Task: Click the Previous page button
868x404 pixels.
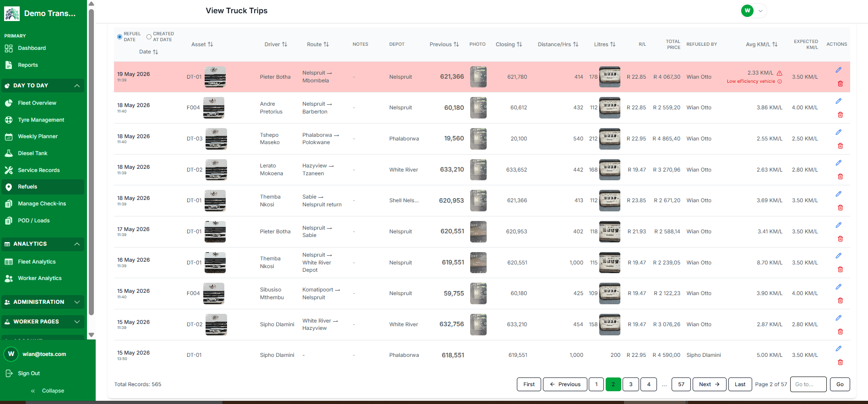Action: (x=565, y=384)
